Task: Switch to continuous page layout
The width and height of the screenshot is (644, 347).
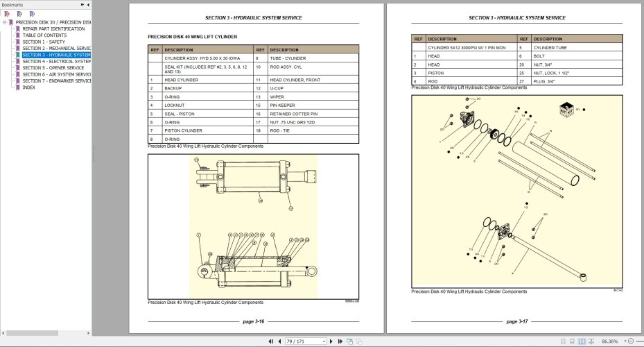Action: coord(573,341)
